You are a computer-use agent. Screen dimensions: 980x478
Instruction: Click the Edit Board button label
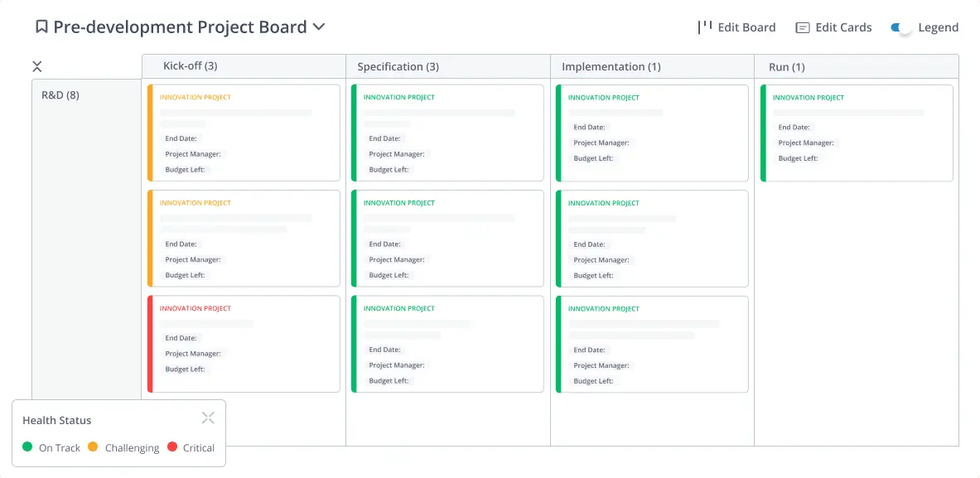pos(746,27)
